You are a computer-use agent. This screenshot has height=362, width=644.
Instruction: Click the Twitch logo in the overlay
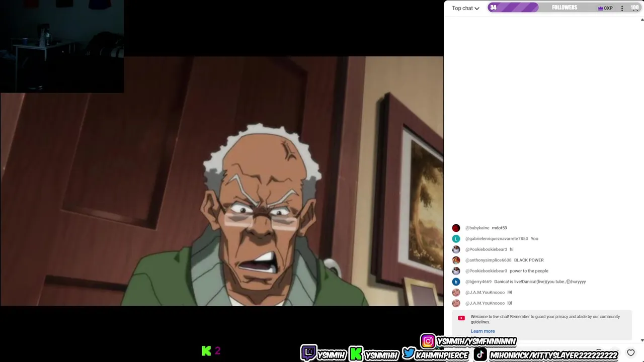(x=308, y=353)
